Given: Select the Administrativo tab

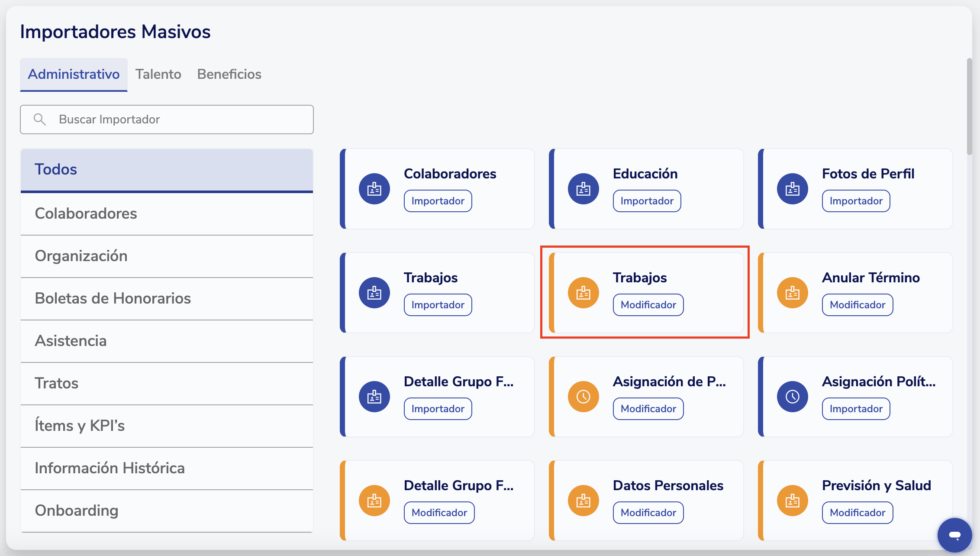Looking at the screenshot, I should tap(74, 74).
